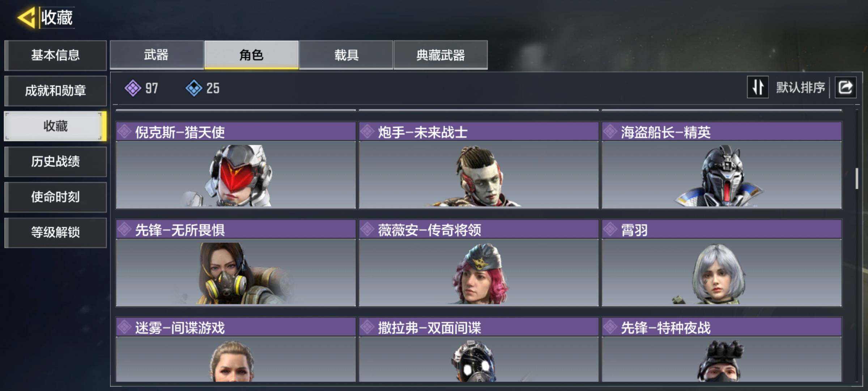Switch to the 武器 tab

(x=157, y=55)
